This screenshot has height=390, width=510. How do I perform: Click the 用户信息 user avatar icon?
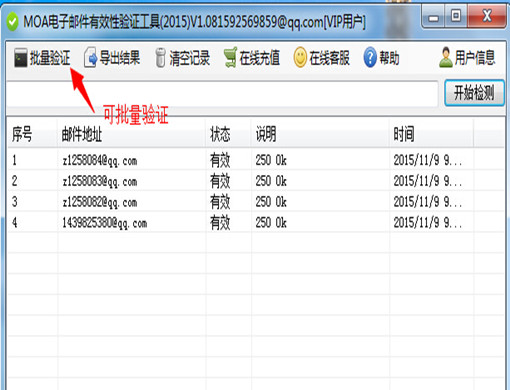tap(446, 57)
